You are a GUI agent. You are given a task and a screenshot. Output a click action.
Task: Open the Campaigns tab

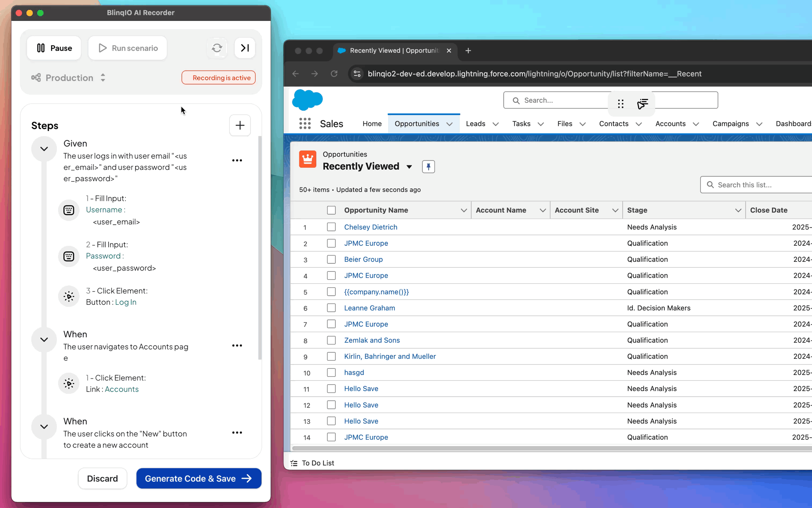click(x=730, y=124)
